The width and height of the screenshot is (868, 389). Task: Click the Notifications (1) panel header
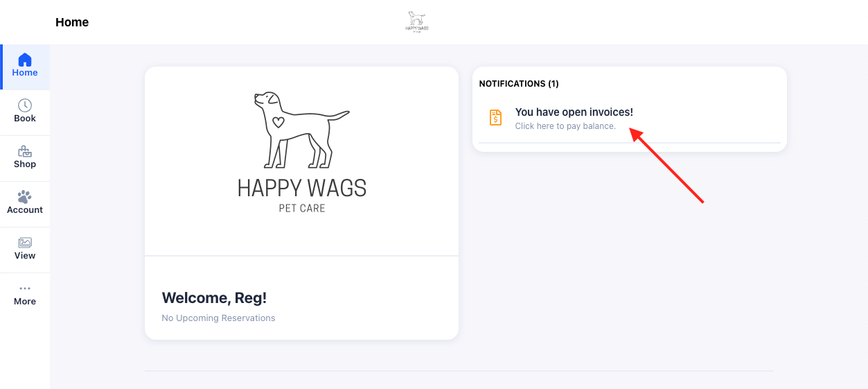519,84
